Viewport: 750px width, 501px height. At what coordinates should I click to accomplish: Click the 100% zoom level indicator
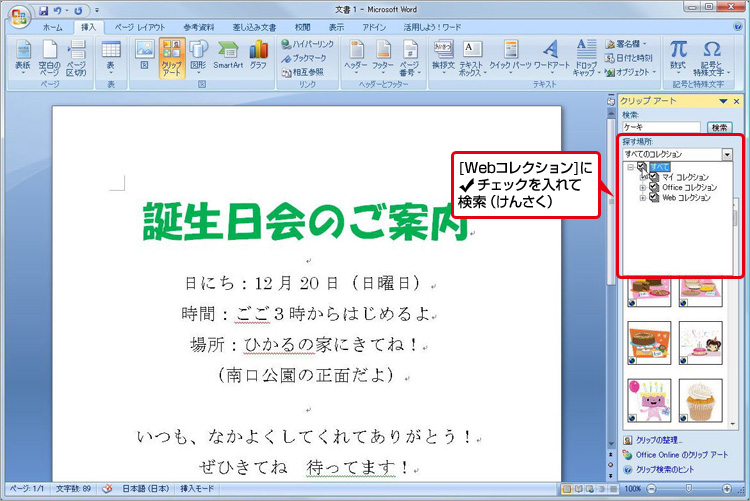point(632,489)
